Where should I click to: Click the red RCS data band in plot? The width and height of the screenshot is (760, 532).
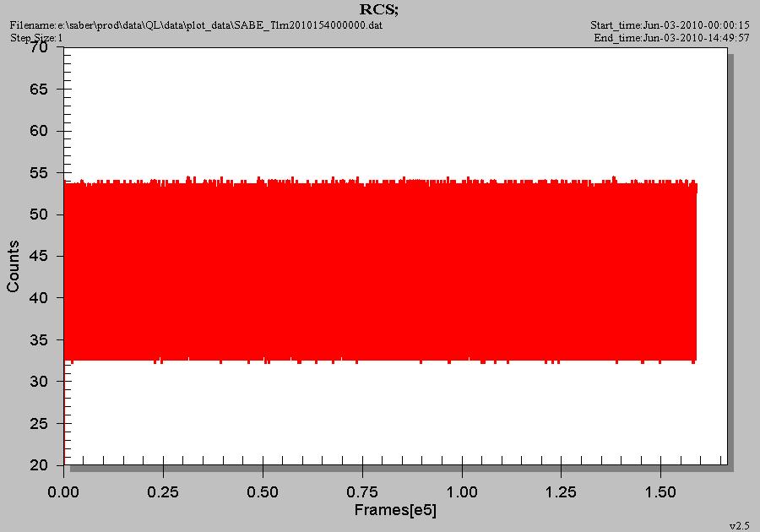381,270
